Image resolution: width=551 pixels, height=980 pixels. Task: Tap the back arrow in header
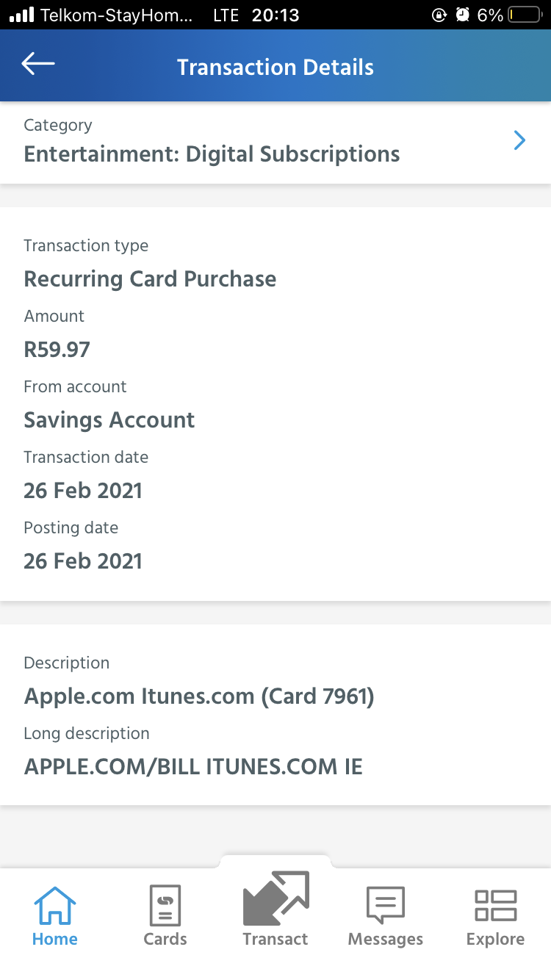pyautogui.click(x=38, y=65)
